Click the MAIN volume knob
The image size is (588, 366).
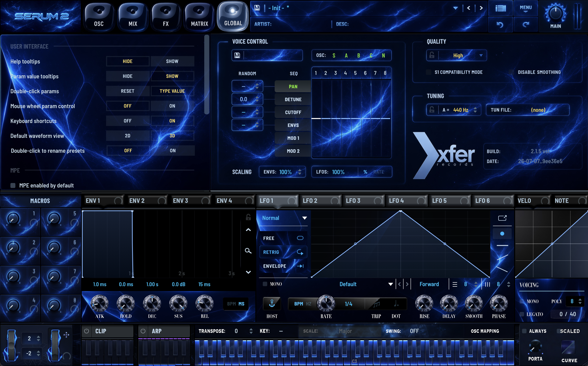point(556,13)
